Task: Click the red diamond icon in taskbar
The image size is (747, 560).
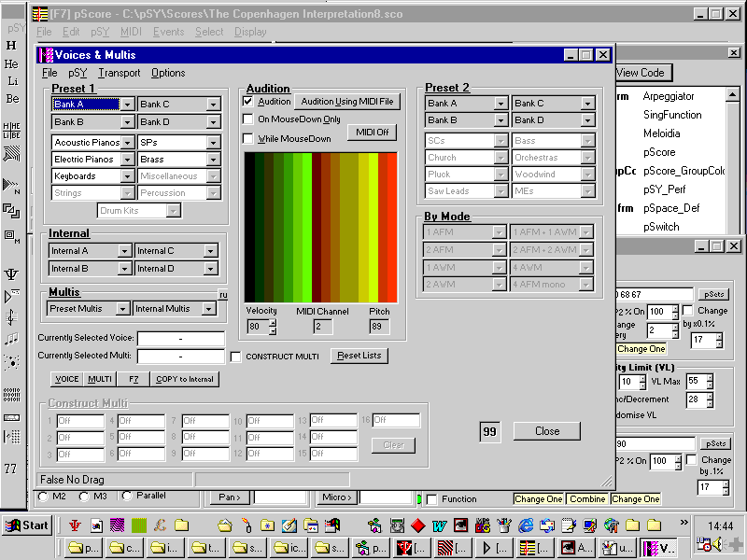Action: point(418,525)
